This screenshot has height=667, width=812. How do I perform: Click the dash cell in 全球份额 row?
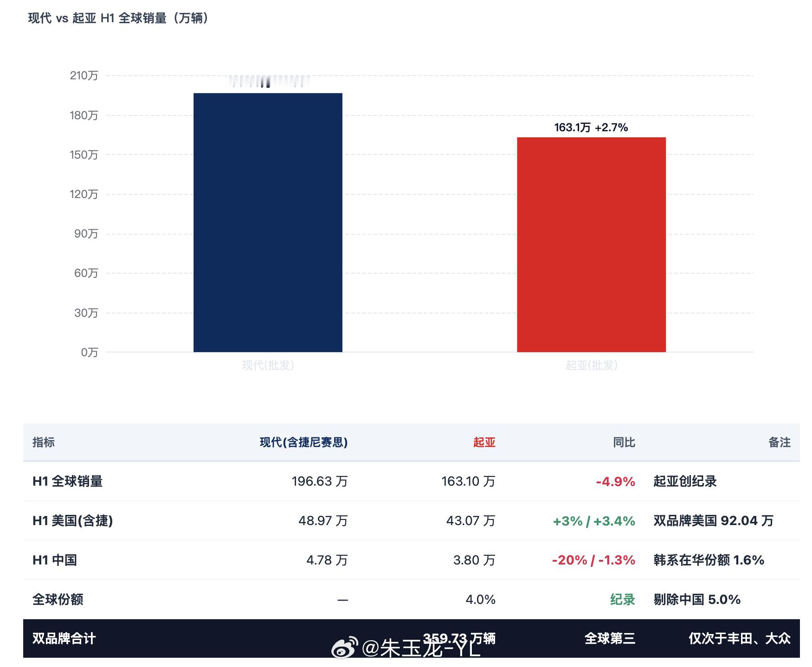[x=342, y=600]
